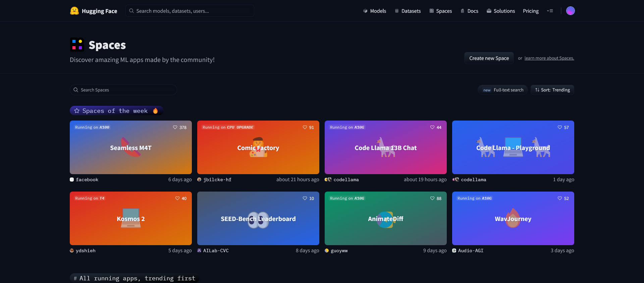Like Seamless M4T via heart icon
The width and height of the screenshot is (644, 283).
pyautogui.click(x=175, y=127)
